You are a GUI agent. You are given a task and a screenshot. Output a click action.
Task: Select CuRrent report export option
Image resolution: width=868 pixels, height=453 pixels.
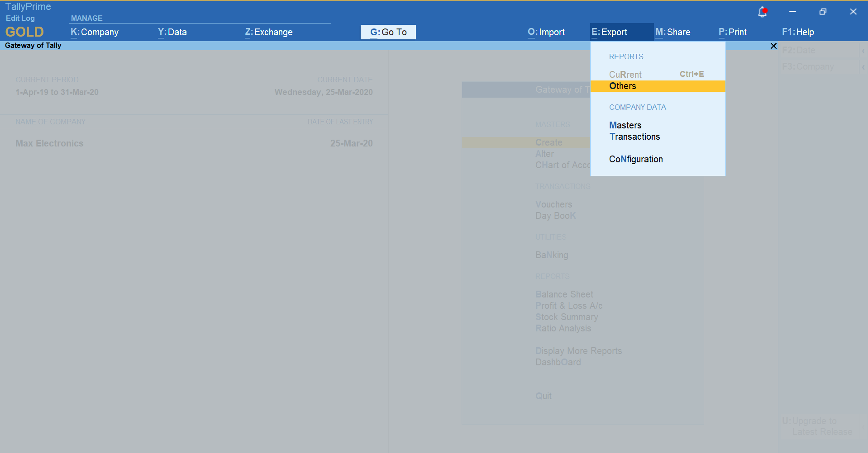click(x=625, y=75)
